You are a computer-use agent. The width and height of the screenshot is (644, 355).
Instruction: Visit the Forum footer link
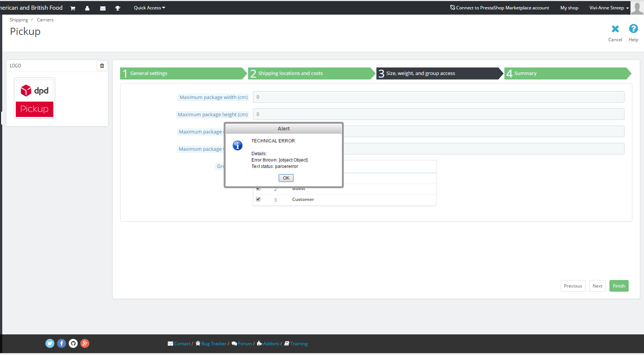242,344
